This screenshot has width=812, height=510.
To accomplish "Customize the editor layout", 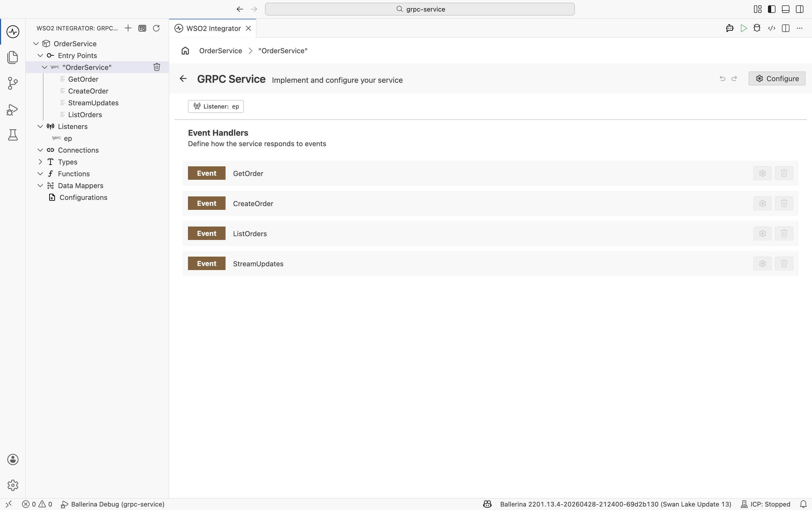I will coord(758,9).
